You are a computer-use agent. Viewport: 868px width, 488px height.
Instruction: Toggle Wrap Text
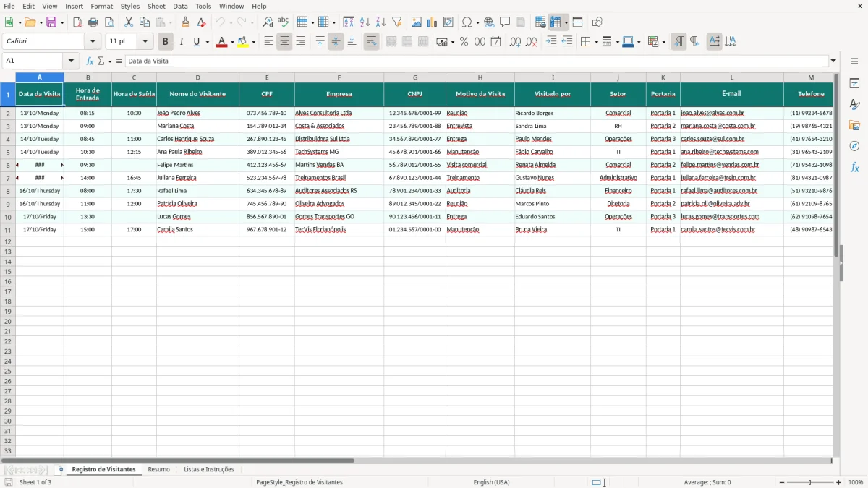click(371, 42)
